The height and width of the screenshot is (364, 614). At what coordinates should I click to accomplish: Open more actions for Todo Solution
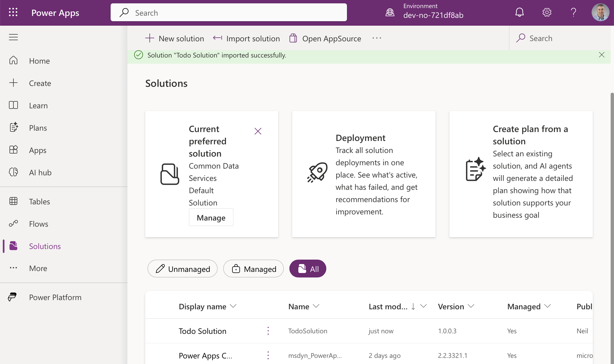[x=268, y=331]
